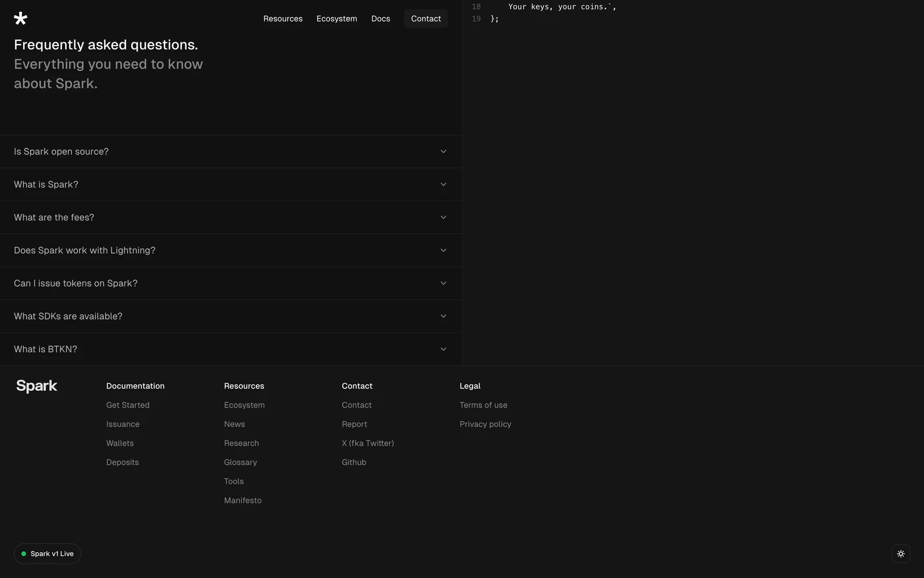Click the Contact footer column heading
Image resolution: width=924 pixels, height=578 pixels.
point(357,386)
